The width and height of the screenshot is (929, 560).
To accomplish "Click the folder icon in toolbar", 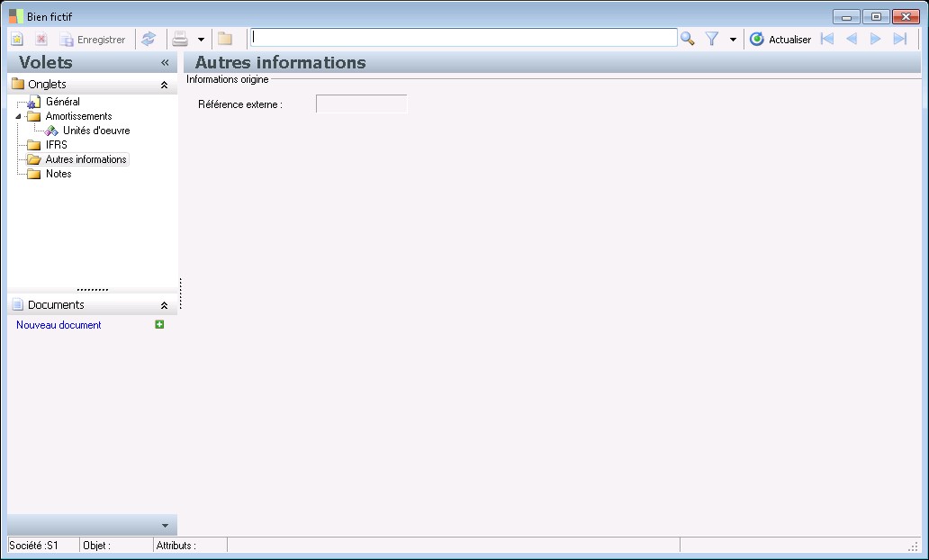I will [x=224, y=39].
